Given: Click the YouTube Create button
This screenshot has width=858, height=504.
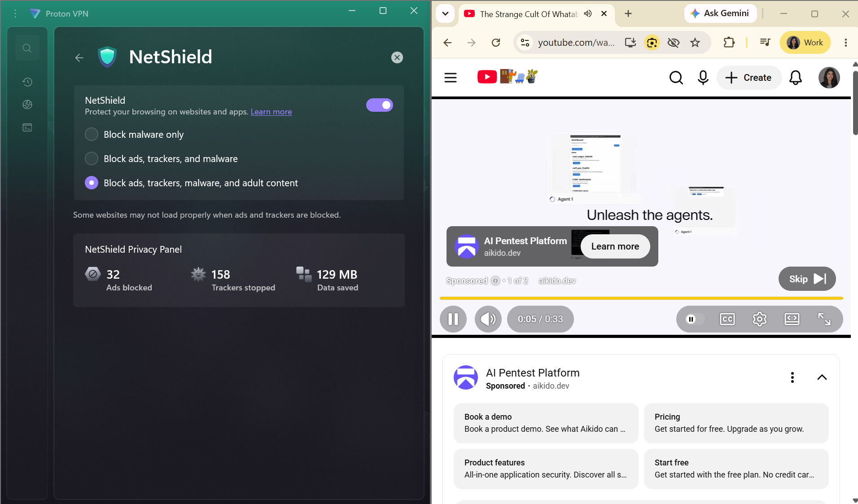Looking at the screenshot, I should point(749,78).
